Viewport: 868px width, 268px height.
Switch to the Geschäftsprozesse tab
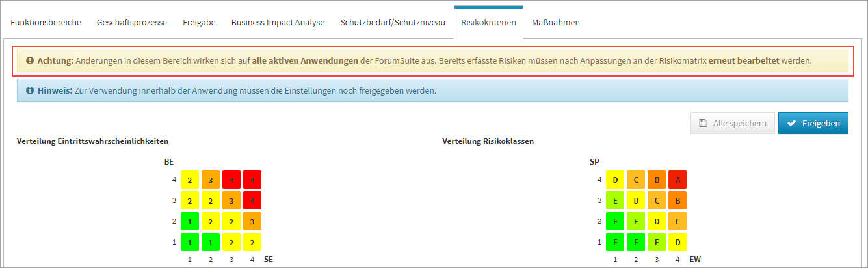132,22
